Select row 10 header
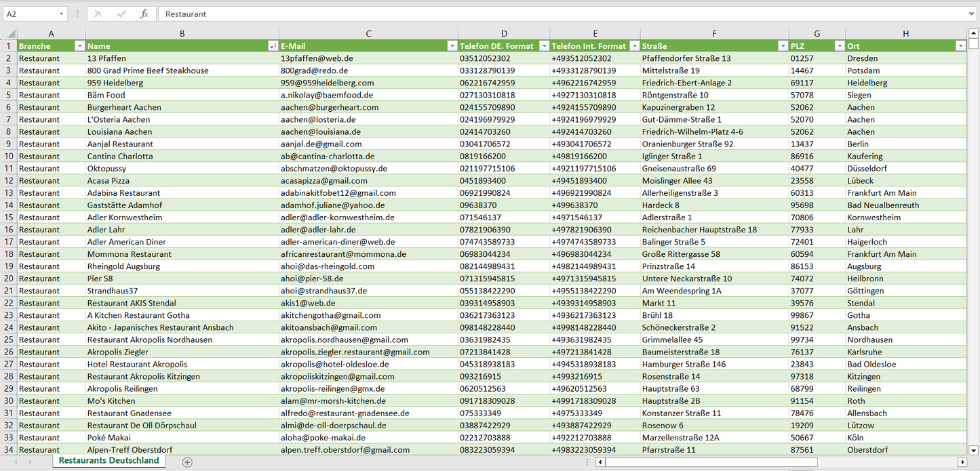 pyautogui.click(x=9, y=156)
